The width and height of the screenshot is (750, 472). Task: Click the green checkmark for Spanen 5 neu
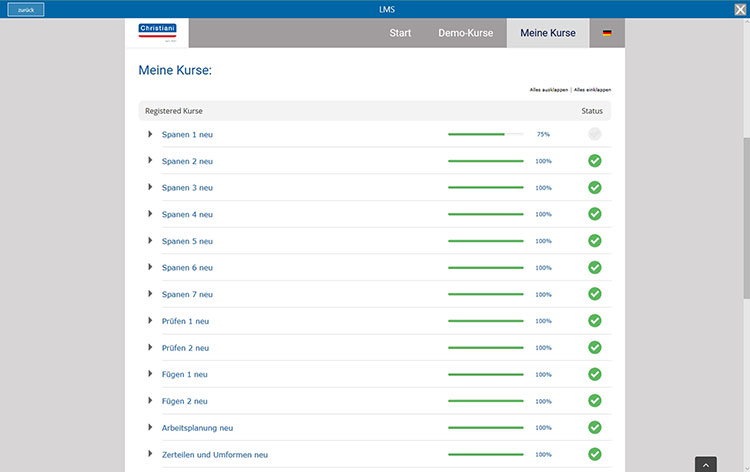(595, 241)
